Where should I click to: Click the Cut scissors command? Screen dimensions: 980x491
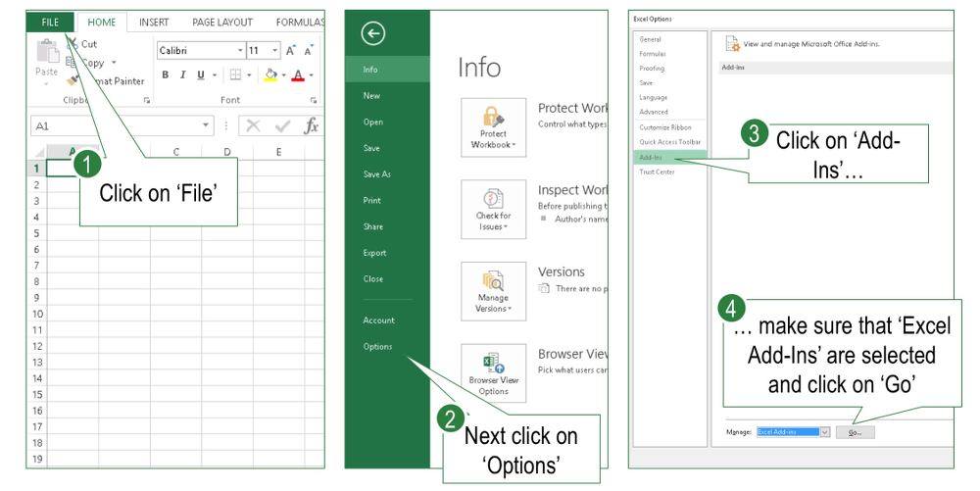coord(82,44)
